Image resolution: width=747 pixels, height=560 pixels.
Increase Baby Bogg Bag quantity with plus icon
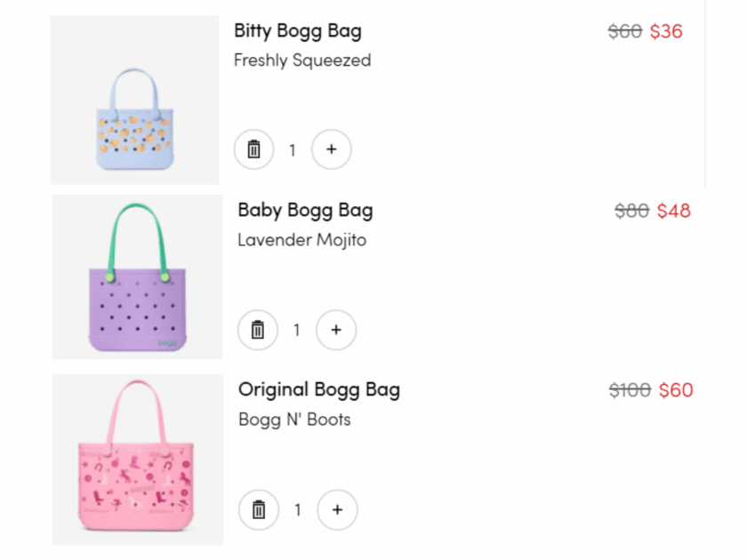click(x=335, y=330)
